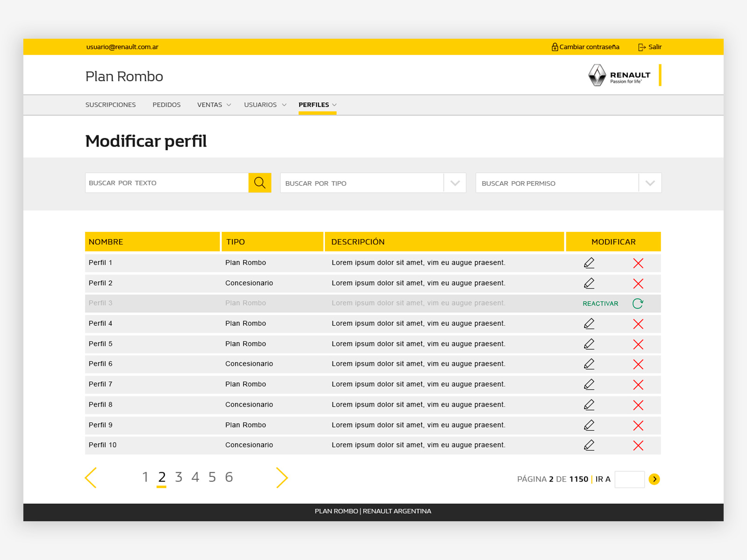Expand the Usuarios menu chevron

click(x=284, y=105)
